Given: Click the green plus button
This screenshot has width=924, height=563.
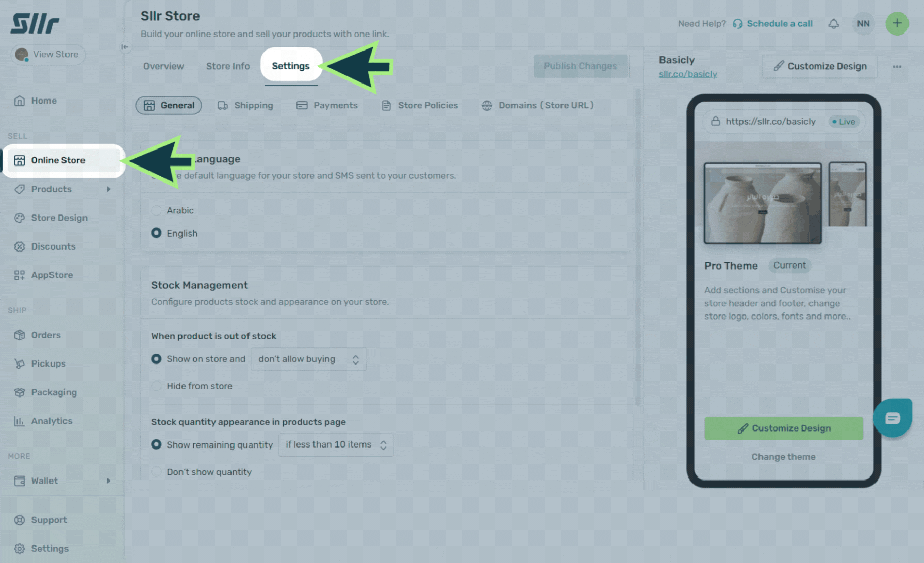Looking at the screenshot, I should pyautogui.click(x=897, y=24).
